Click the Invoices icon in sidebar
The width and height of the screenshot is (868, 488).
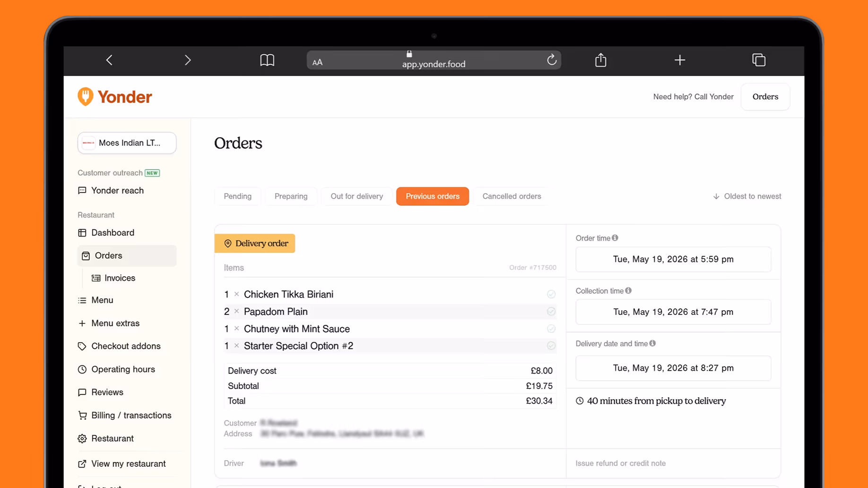96,278
